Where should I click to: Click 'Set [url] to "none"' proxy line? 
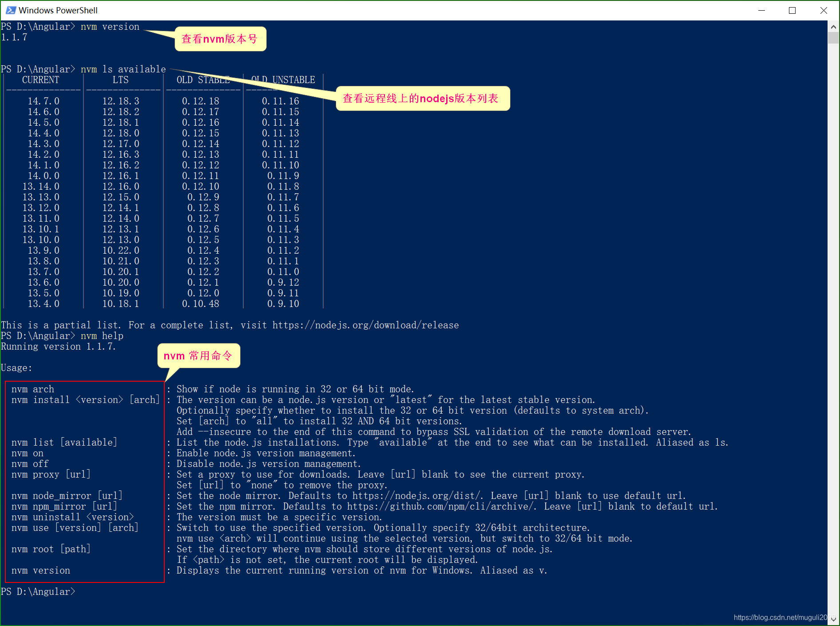tap(282, 485)
